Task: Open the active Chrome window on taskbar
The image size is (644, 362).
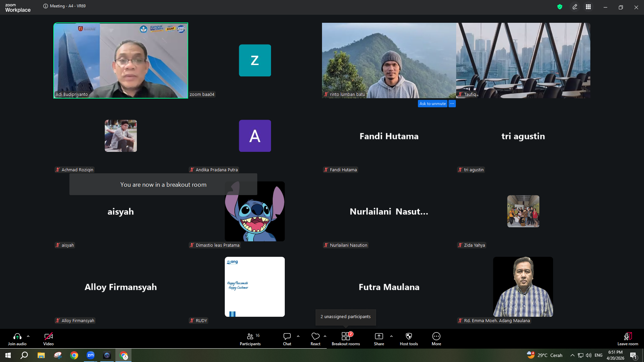Action: click(x=123, y=355)
